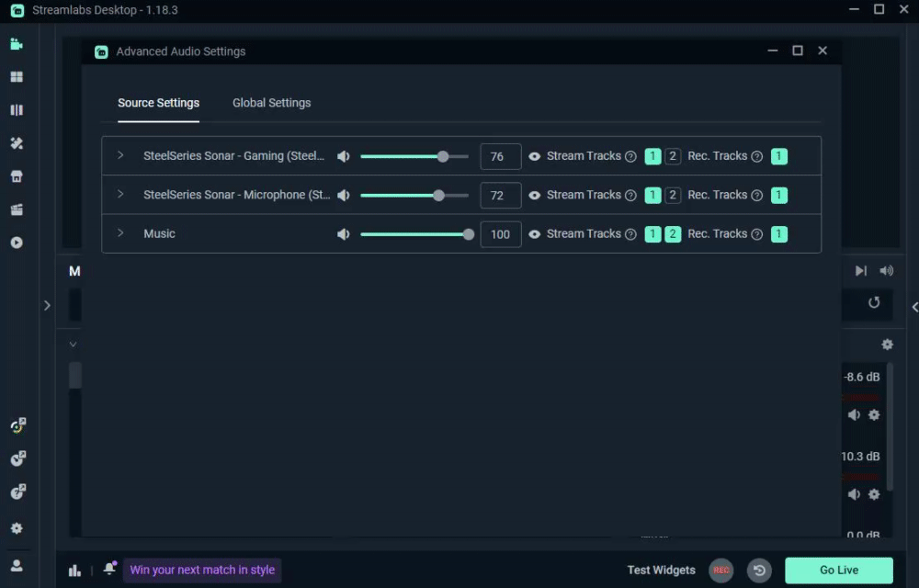Open the Editor icon in the sidebar
Viewport: 919px width, 588px height.
(x=17, y=44)
